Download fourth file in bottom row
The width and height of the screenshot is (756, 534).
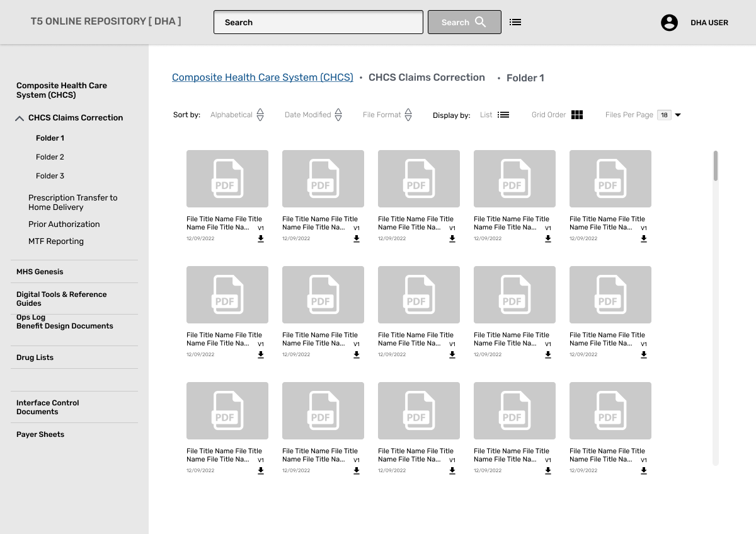(x=548, y=471)
